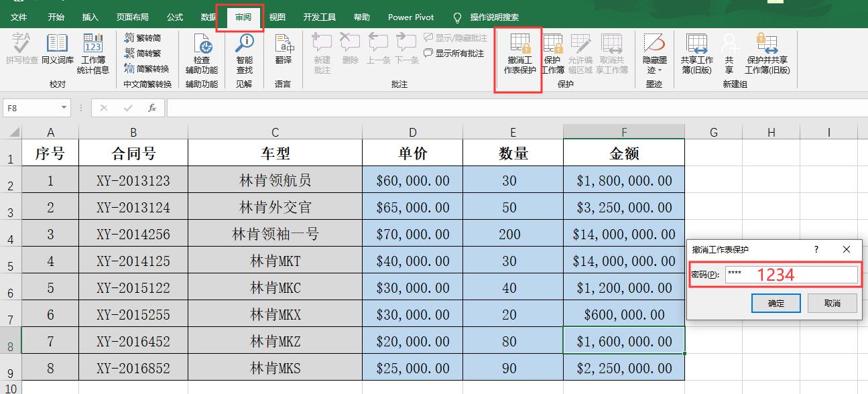868x394 pixels.
Task: Switch to the Power Pivot tab
Action: pyautogui.click(x=410, y=17)
